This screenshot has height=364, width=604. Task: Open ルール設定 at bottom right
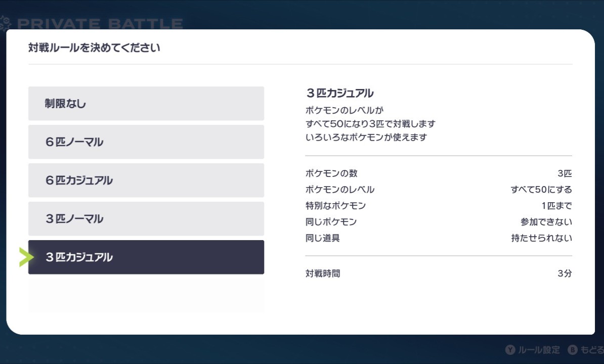tap(539, 350)
